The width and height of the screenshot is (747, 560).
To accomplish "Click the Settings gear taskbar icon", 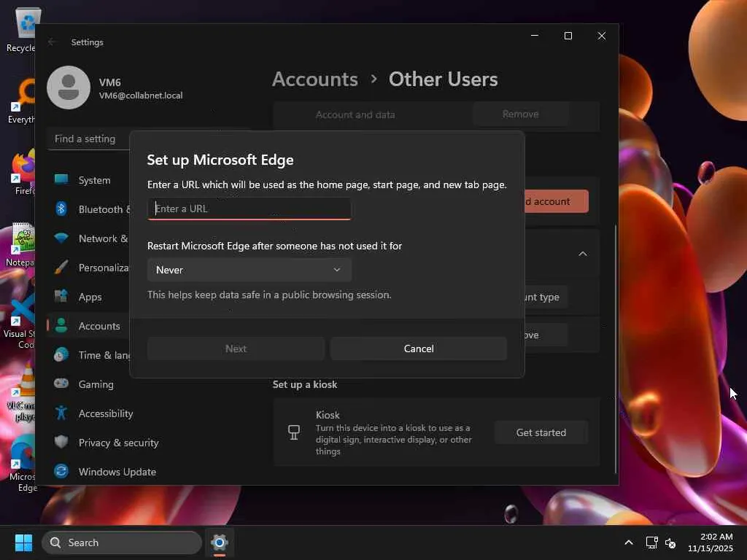I will tap(219, 542).
